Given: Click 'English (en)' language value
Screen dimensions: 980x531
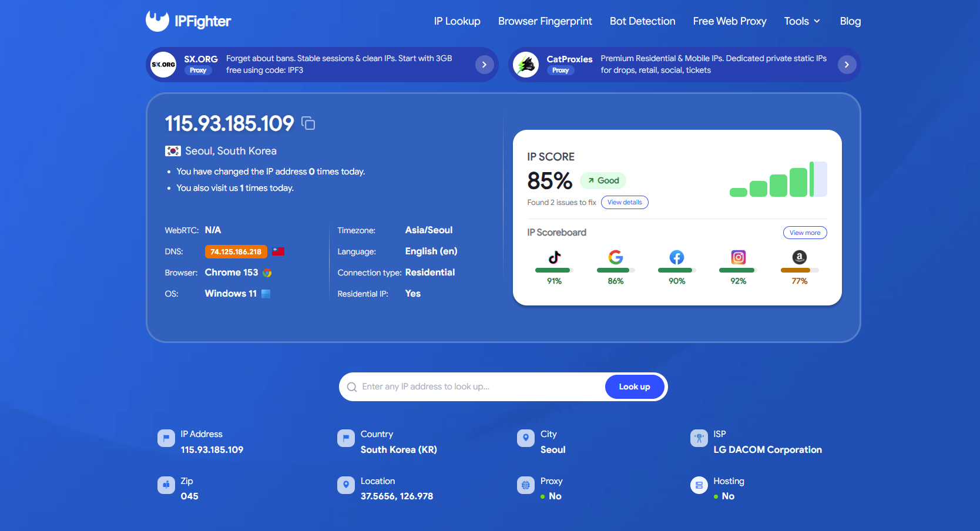Looking at the screenshot, I should coord(431,251).
